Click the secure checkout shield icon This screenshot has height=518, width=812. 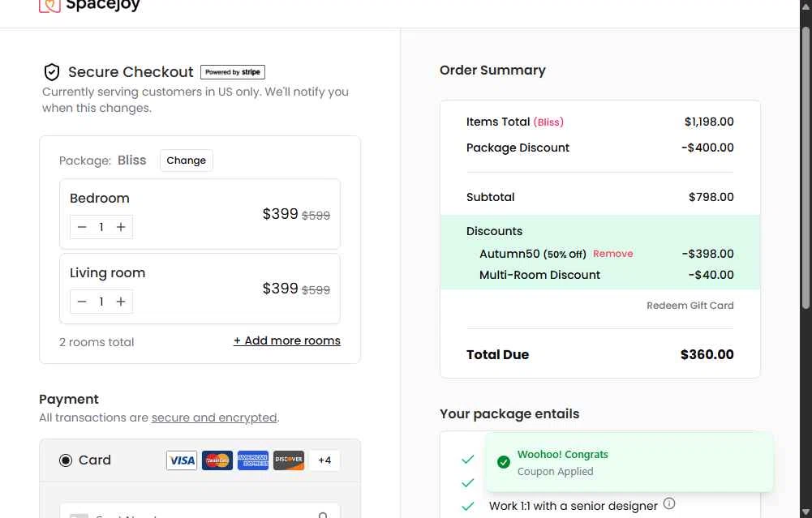pos(52,72)
